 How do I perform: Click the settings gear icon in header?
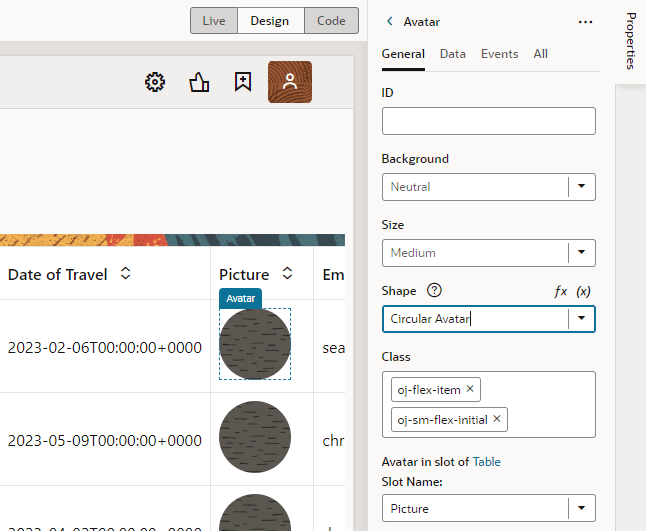[155, 82]
